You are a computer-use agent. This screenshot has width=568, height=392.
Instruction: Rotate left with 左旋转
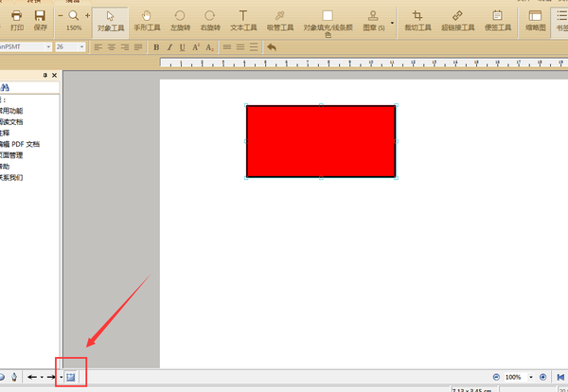[x=180, y=21]
